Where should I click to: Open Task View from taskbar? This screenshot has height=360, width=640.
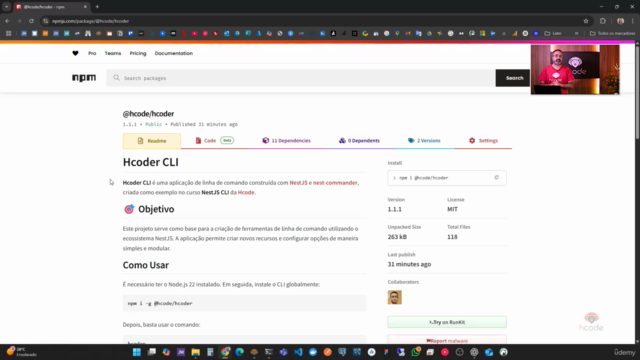151,352
